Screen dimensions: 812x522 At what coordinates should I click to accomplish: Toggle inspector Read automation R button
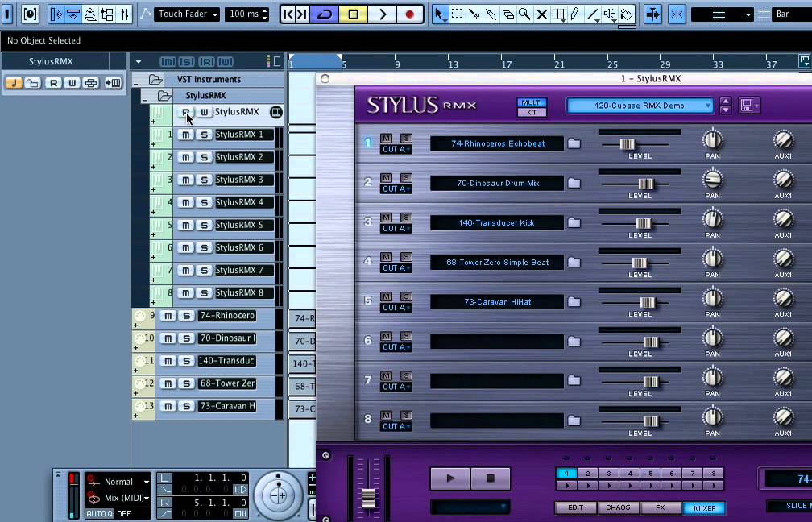pyautogui.click(x=53, y=83)
